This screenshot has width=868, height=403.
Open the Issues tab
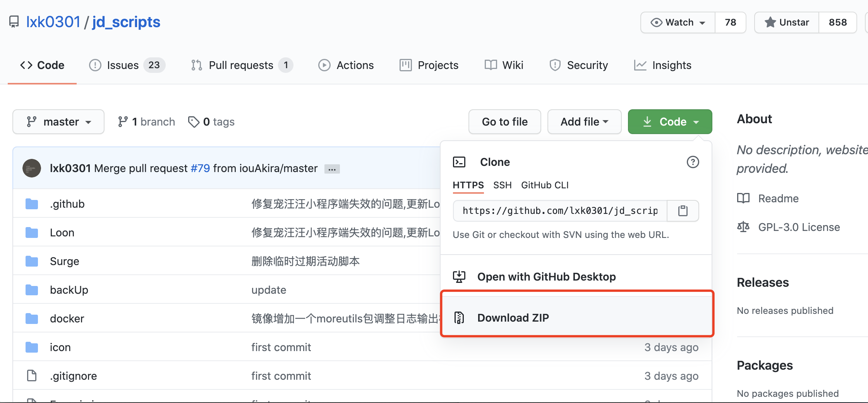coord(127,65)
